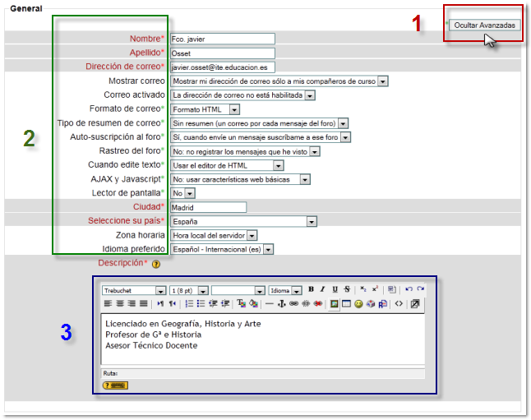Insert an image using the editor toolbar
The height and width of the screenshot is (420, 531).
pyautogui.click(x=335, y=303)
